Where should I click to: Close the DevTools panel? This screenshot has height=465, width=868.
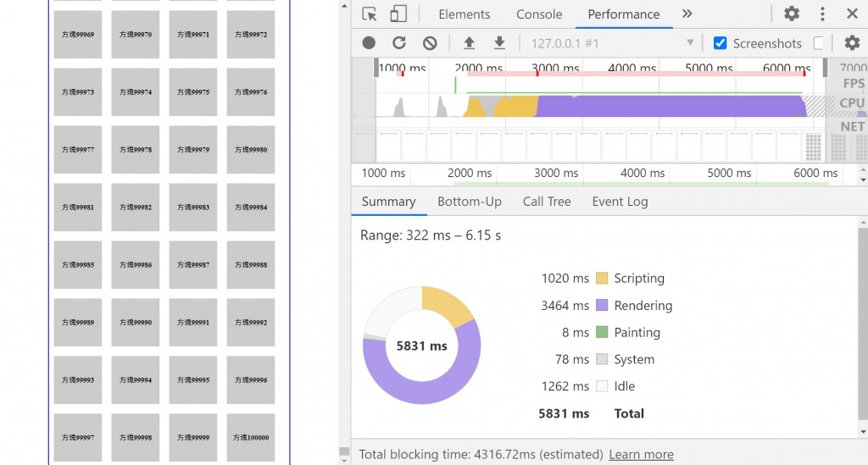(x=852, y=14)
